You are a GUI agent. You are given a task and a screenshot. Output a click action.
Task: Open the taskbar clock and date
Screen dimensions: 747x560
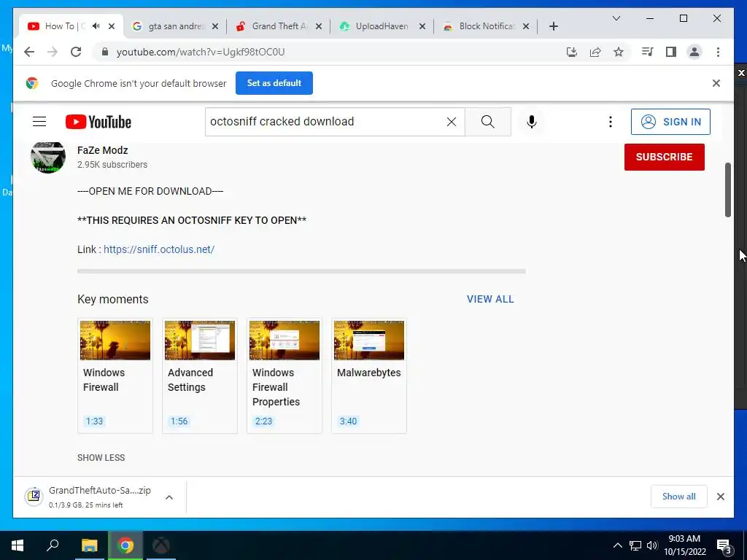684,545
